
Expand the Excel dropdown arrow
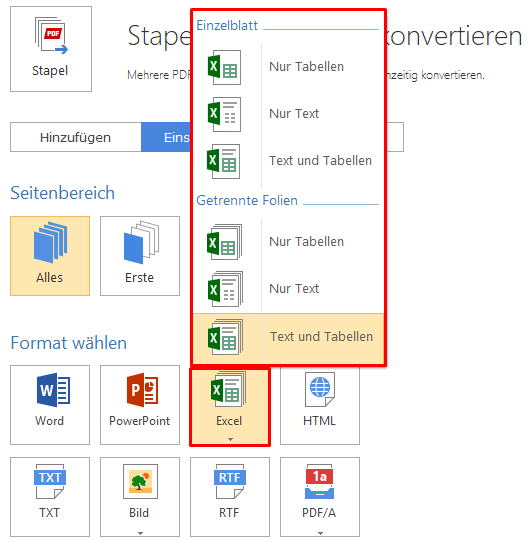[230, 439]
